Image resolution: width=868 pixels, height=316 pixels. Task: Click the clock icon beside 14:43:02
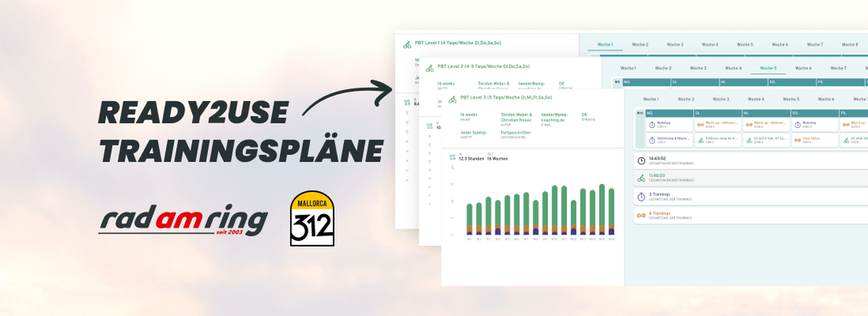coord(641,161)
